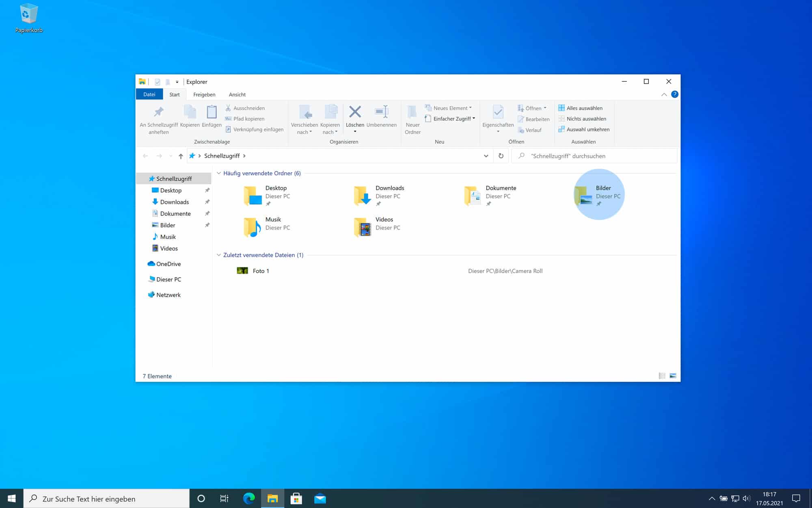This screenshot has width=812, height=508.
Task: Open the Videos folder tile
Action: tap(378, 227)
